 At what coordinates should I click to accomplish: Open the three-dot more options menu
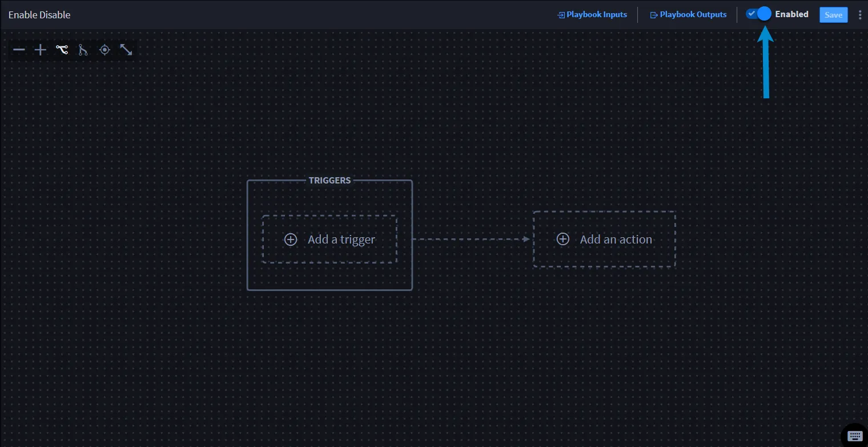pos(860,15)
